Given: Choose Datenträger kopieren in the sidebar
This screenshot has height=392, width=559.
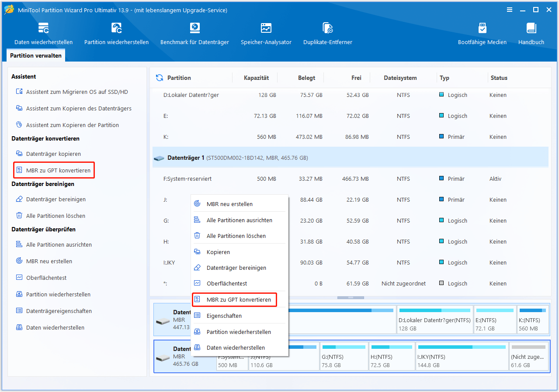Looking at the screenshot, I should coord(48,154).
